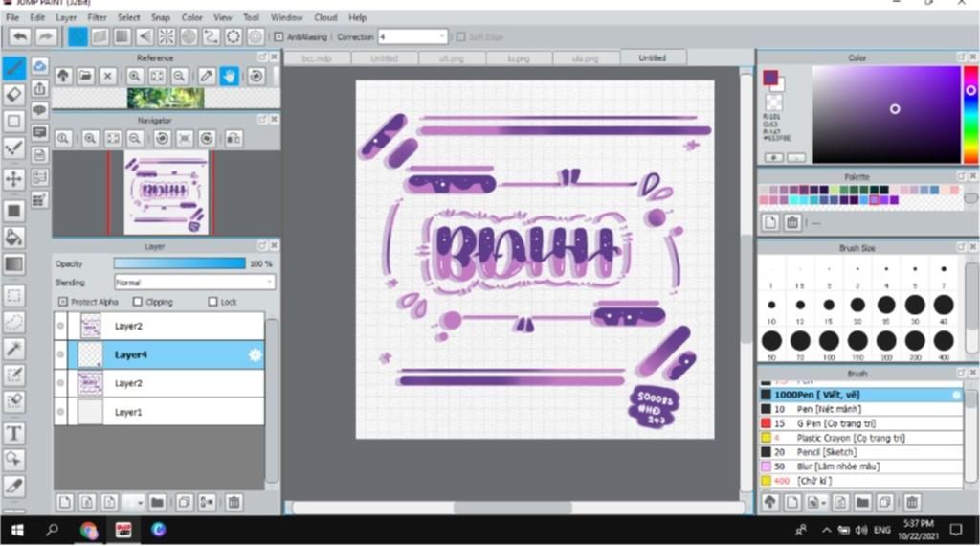This screenshot has width=980, height=546.
Task: Adjust the layer Opacity slider
Action: [179, 264]
